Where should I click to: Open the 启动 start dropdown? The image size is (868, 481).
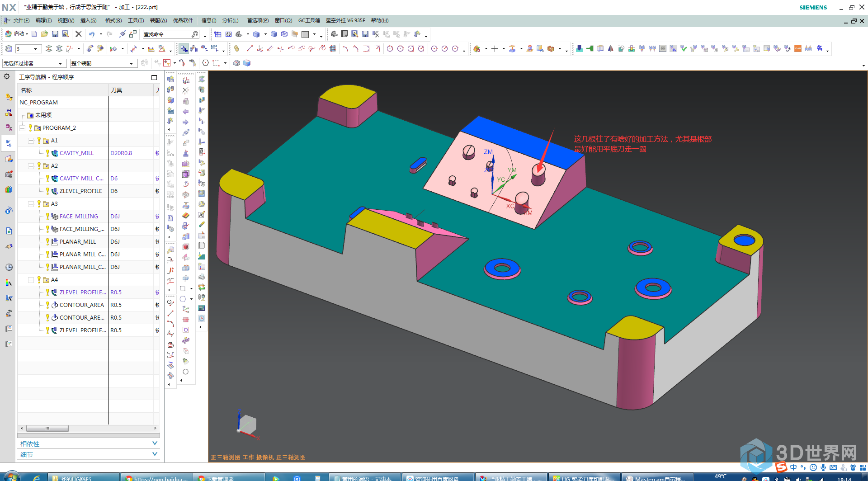(17, 34)
